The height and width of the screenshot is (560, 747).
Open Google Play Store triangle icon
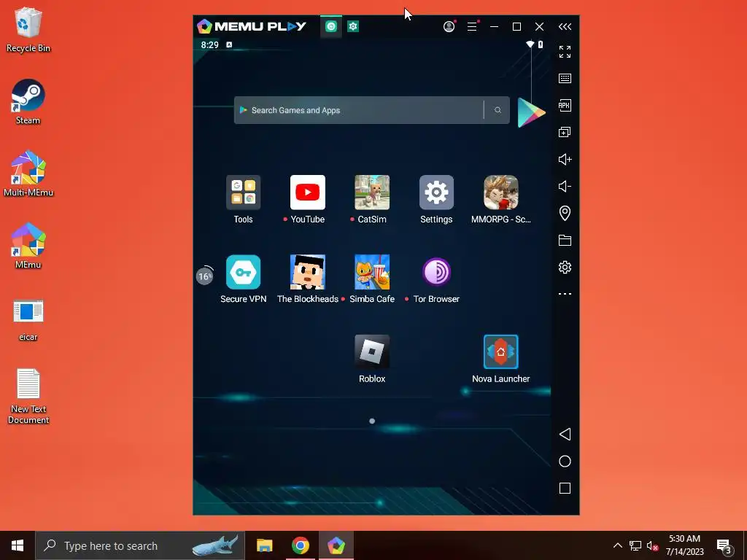pos(531,112)
